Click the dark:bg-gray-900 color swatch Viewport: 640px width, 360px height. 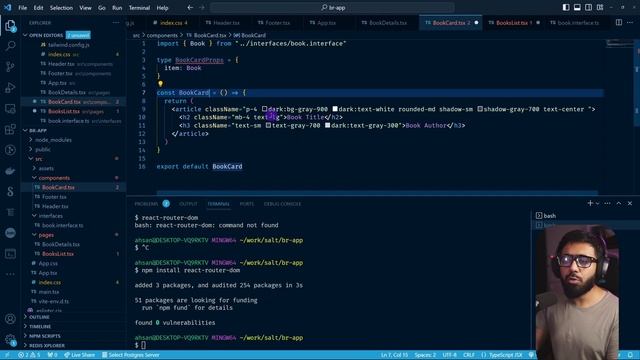tap(264, 109)
